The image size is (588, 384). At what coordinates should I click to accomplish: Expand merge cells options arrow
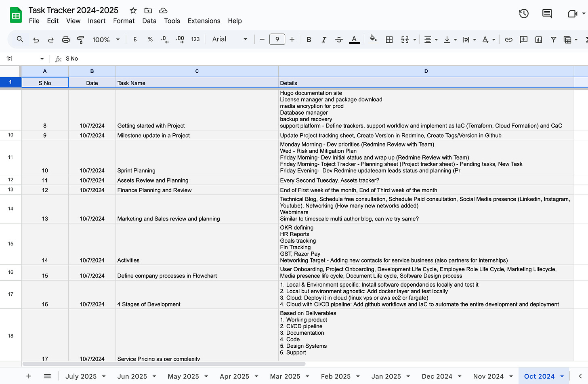point(415,40)
